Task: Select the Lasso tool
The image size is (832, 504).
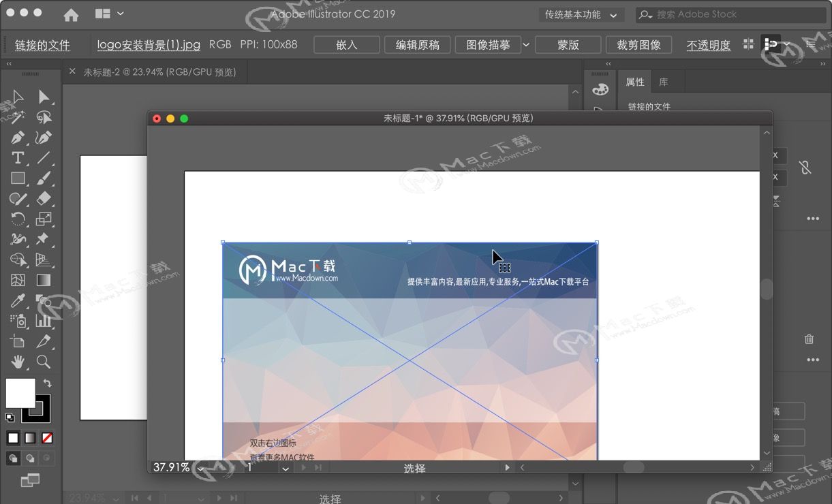Action: pyautogui.click(x=44, y=117)
